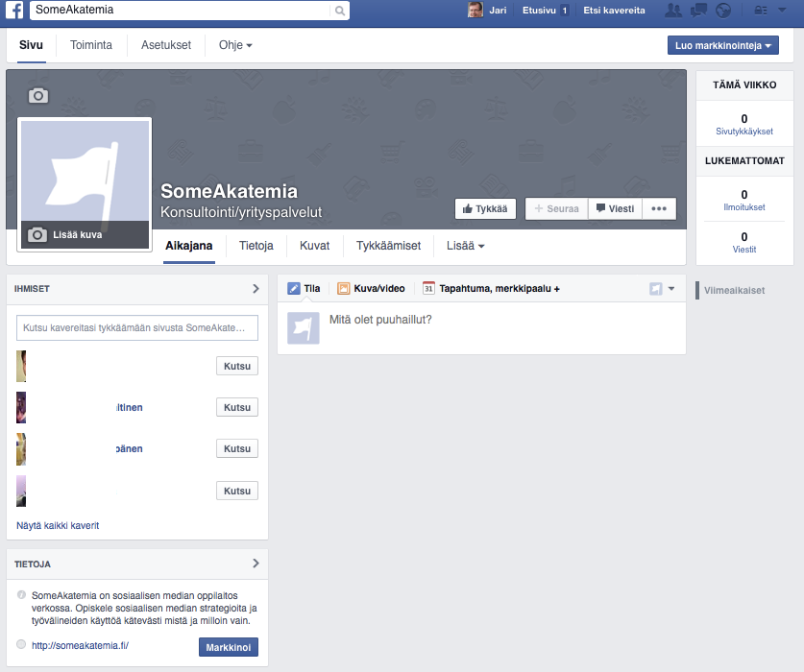
Task: Open Luo markkinointeja dropdown button
Action: tap(723, 45)
